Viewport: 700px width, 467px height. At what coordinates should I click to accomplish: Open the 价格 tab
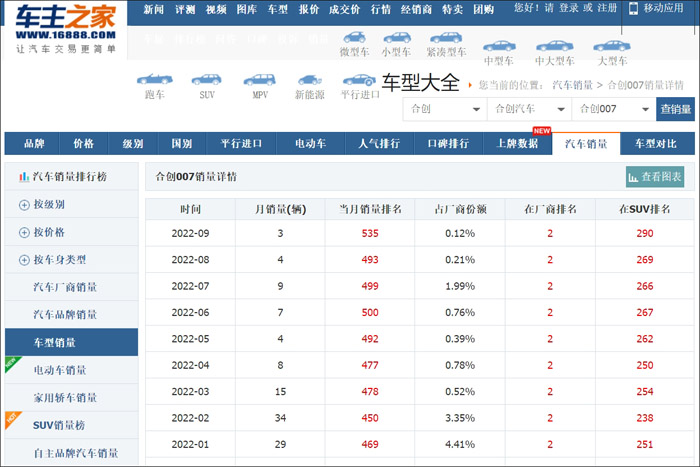[x=83, y=144]
